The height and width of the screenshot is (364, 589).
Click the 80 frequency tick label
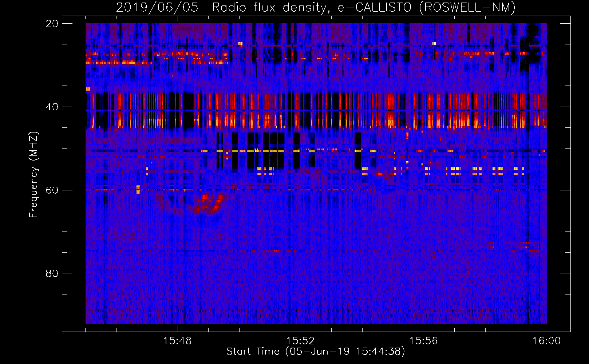tap(52, 273)
